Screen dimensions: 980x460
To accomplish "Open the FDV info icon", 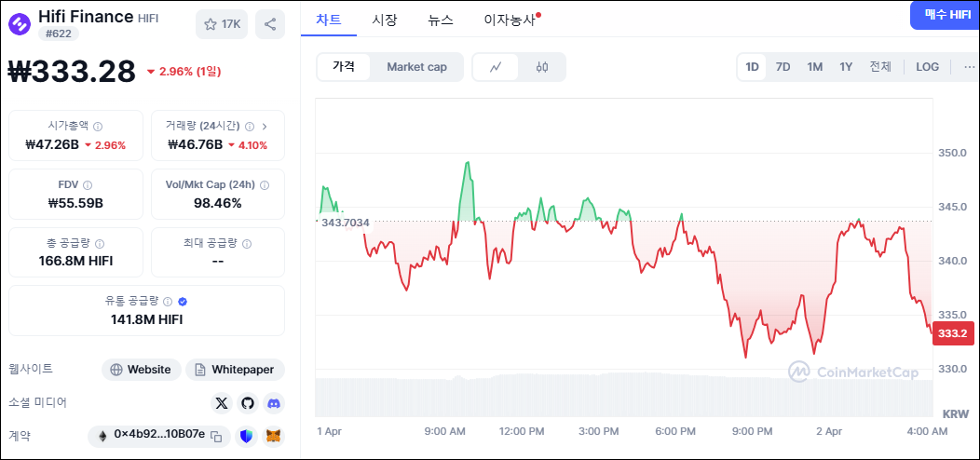I will (x=88, y=185).
